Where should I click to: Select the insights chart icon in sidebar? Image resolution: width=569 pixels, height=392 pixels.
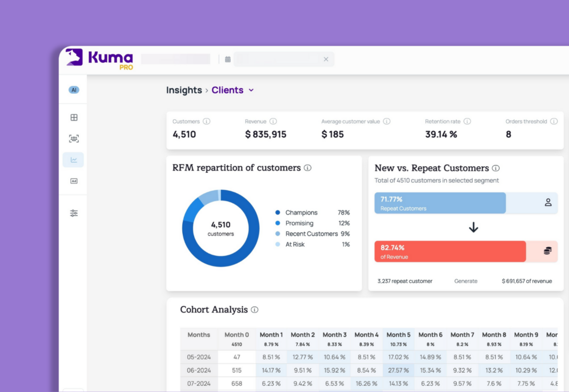point(73,160)
